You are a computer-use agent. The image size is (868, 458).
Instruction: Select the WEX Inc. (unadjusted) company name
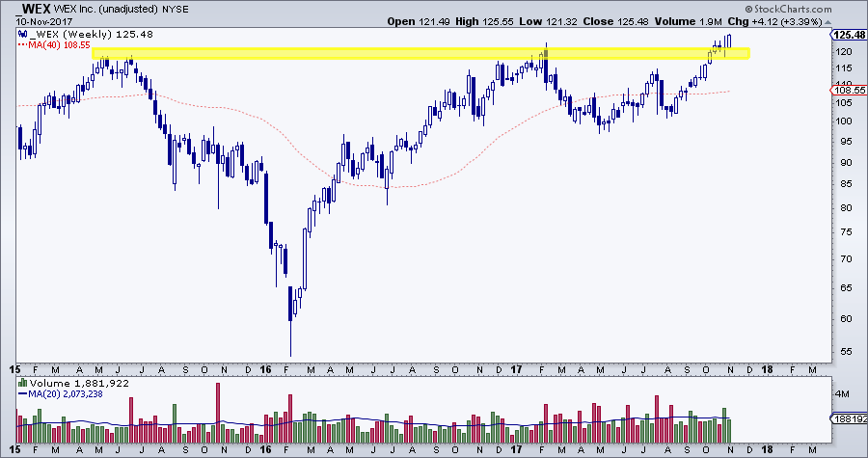point(107,10)
